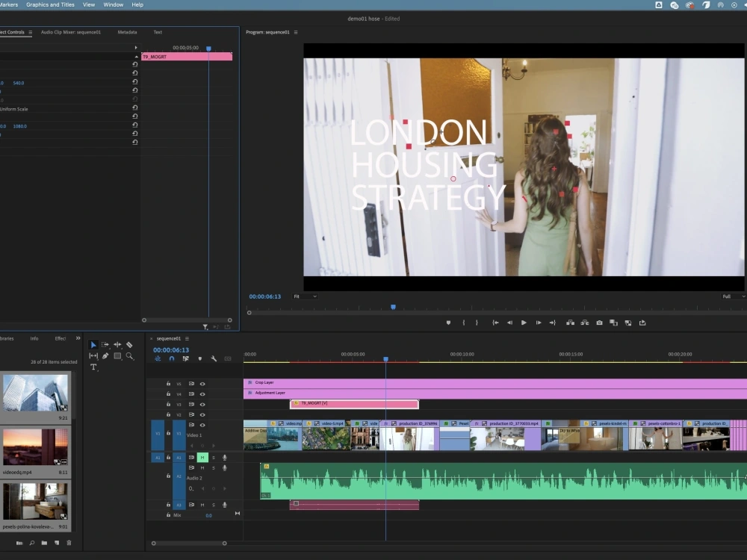
Task: Select the Type tool
Action: pyautogui.click(x=93, y=367)
